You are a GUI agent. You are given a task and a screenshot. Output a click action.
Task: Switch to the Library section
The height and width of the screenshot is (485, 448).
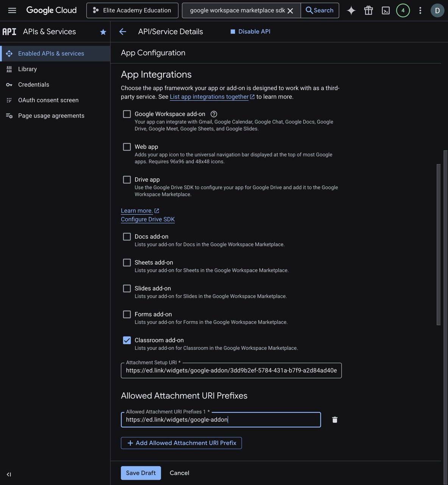pos(27,69)
